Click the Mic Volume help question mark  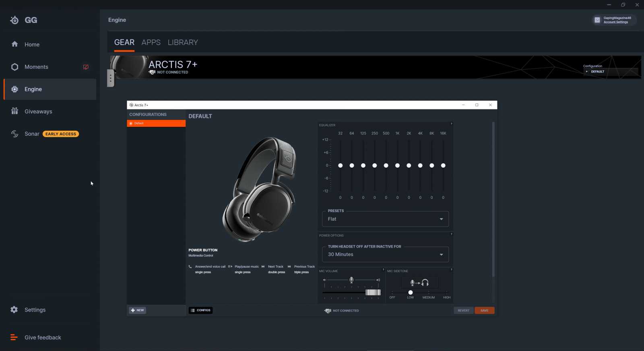click(x=383, y=270)
